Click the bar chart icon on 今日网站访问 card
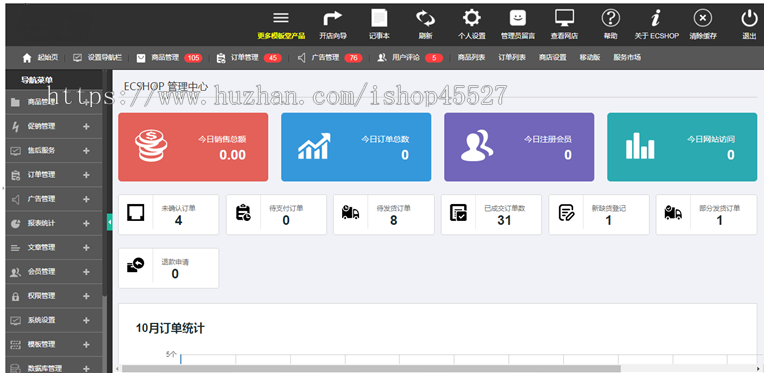The image size is (766, 375). click(640, 146)
